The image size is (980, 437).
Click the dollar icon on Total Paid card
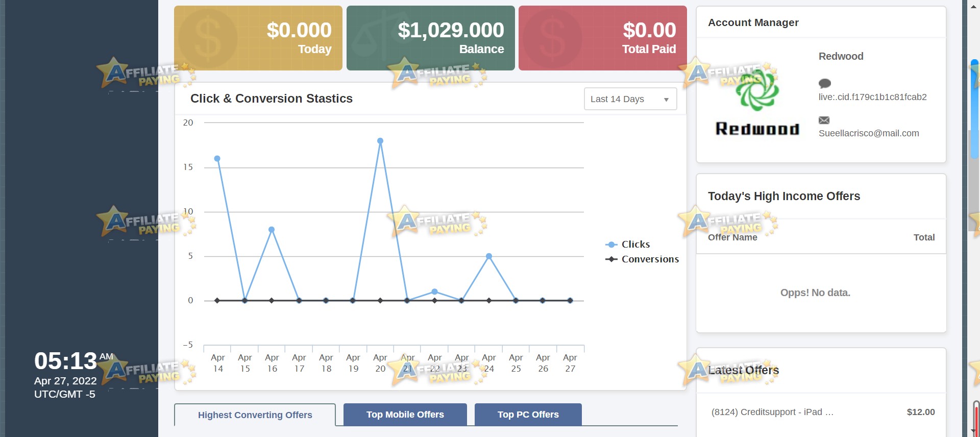552,38
